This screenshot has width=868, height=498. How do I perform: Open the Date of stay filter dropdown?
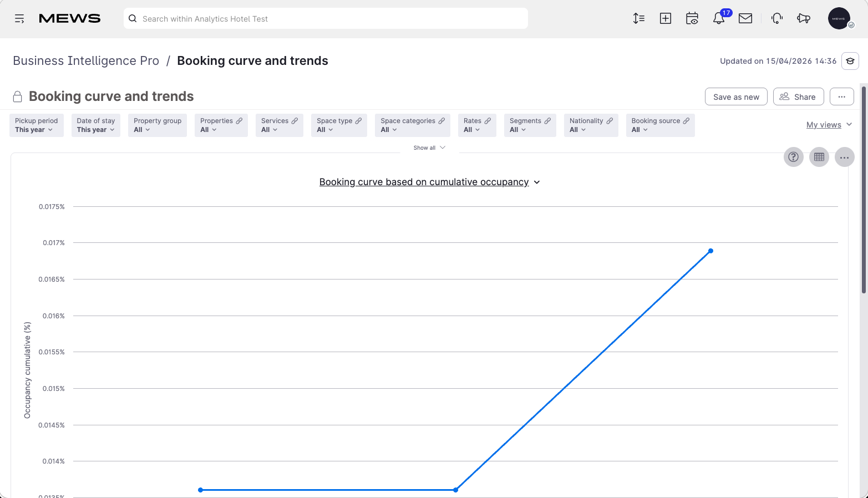[x=96, y=125]
